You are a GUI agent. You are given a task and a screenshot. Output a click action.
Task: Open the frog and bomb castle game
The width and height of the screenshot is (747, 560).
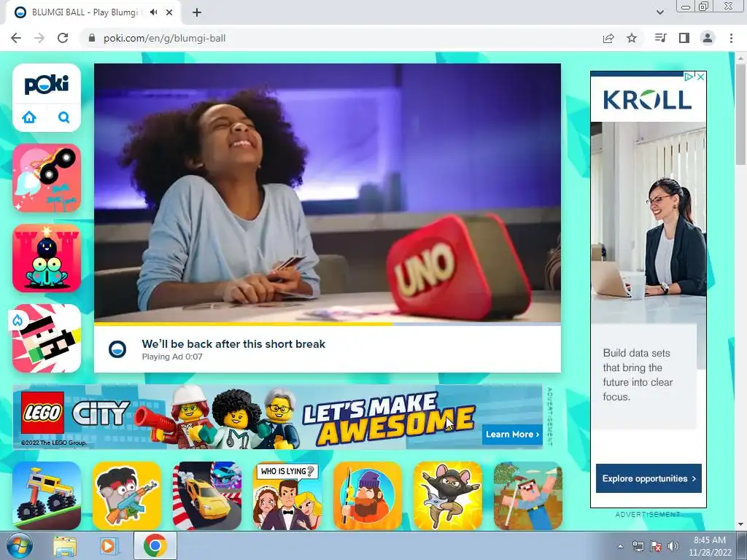[47, 258]
